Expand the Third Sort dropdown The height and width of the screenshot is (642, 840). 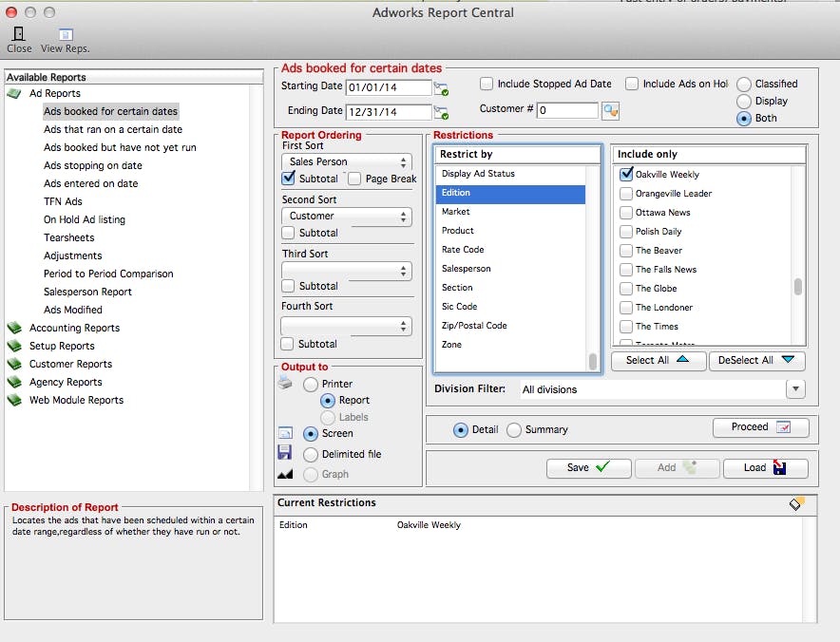[346, 272]
